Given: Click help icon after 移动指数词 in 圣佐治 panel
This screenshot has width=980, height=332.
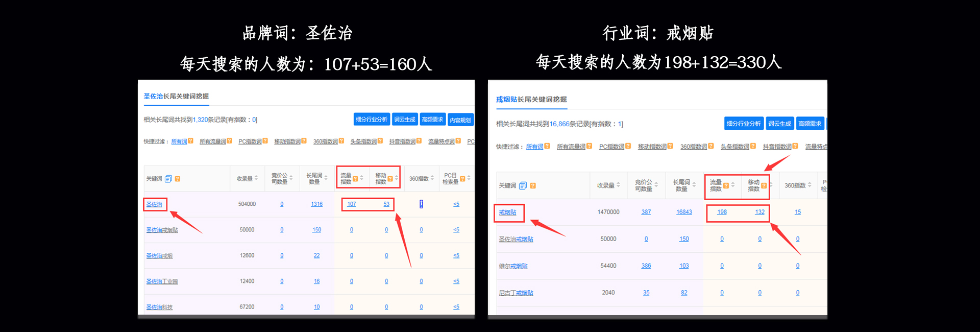Looking at the screenshot, I should (304, 141).
